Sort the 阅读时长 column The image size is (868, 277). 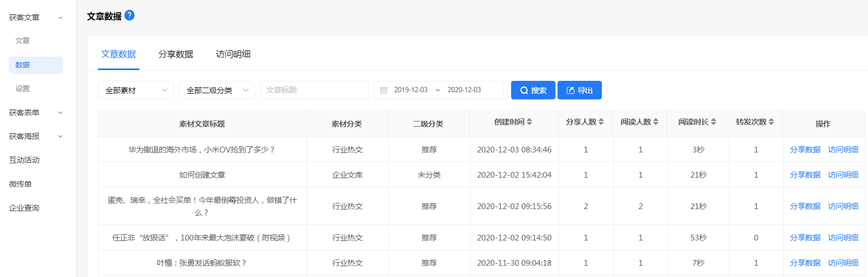713,122
